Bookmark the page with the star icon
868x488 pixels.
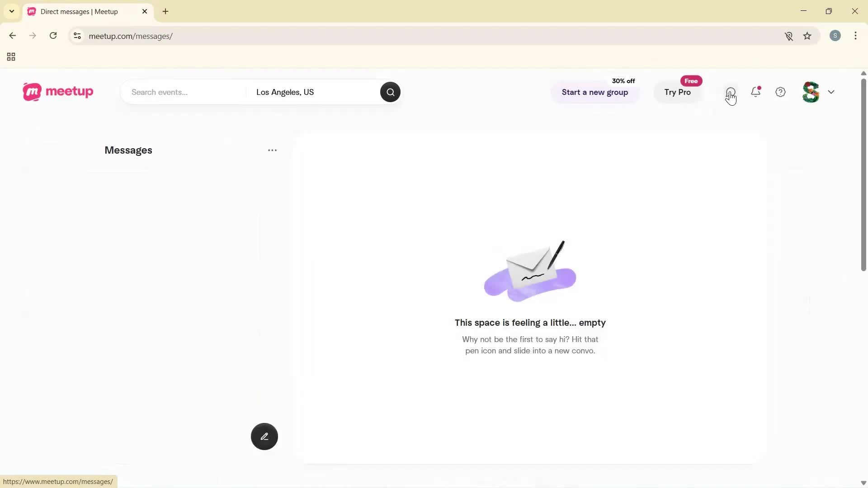click(807, 36)
